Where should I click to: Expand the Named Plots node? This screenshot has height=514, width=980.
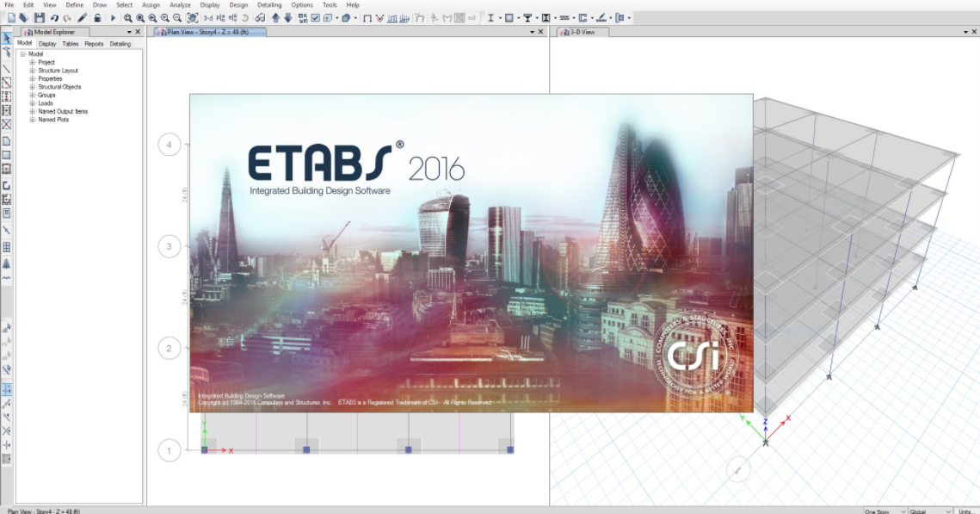point(33,120)
